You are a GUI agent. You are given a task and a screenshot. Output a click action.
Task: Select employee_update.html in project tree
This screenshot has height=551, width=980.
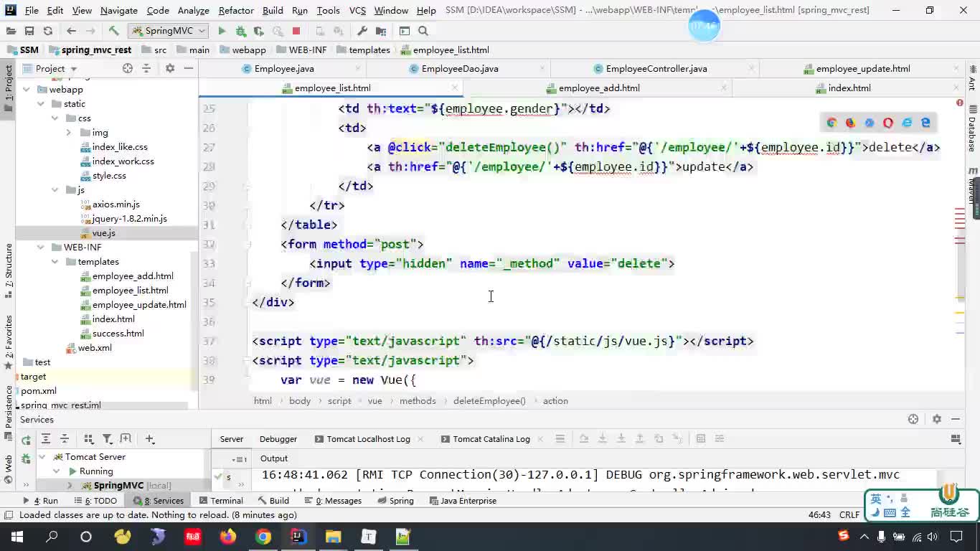tap(139, 305)
